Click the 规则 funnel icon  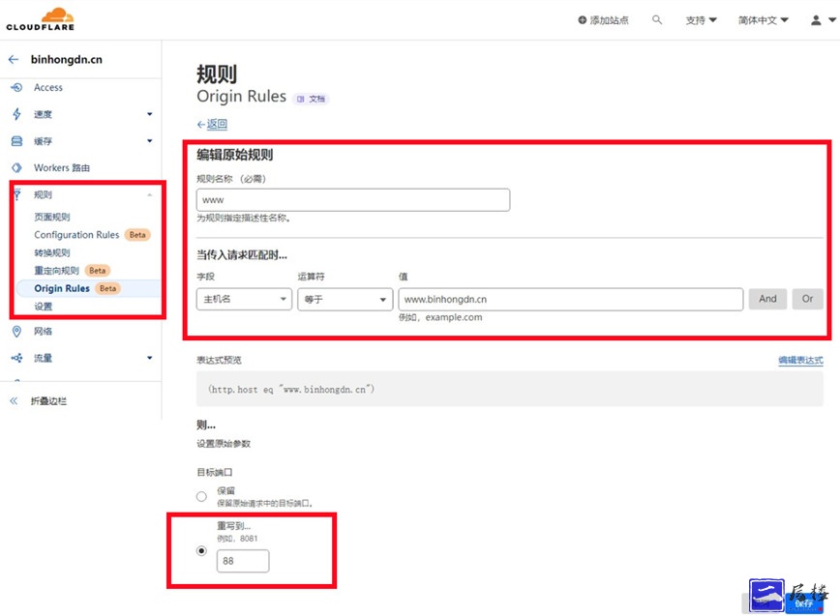(x=16, y=194)
